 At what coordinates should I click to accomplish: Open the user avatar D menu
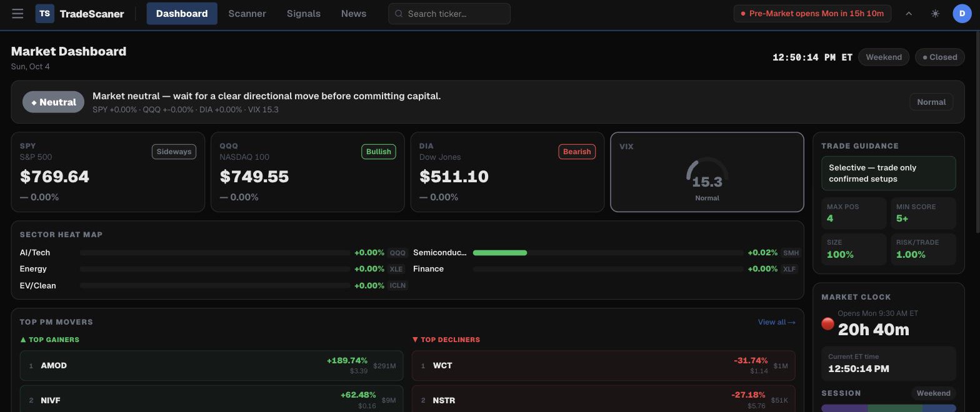click(x=962, y=14)
